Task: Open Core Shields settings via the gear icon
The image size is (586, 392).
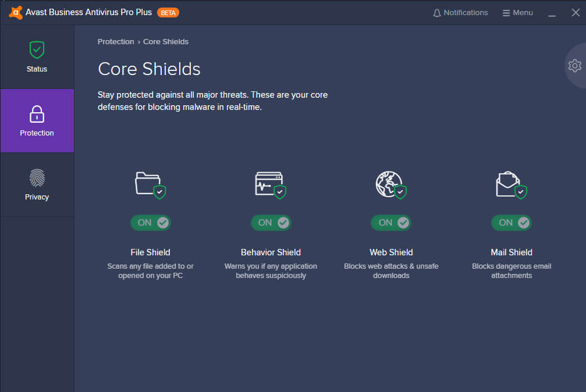Action: pos(575,65)
